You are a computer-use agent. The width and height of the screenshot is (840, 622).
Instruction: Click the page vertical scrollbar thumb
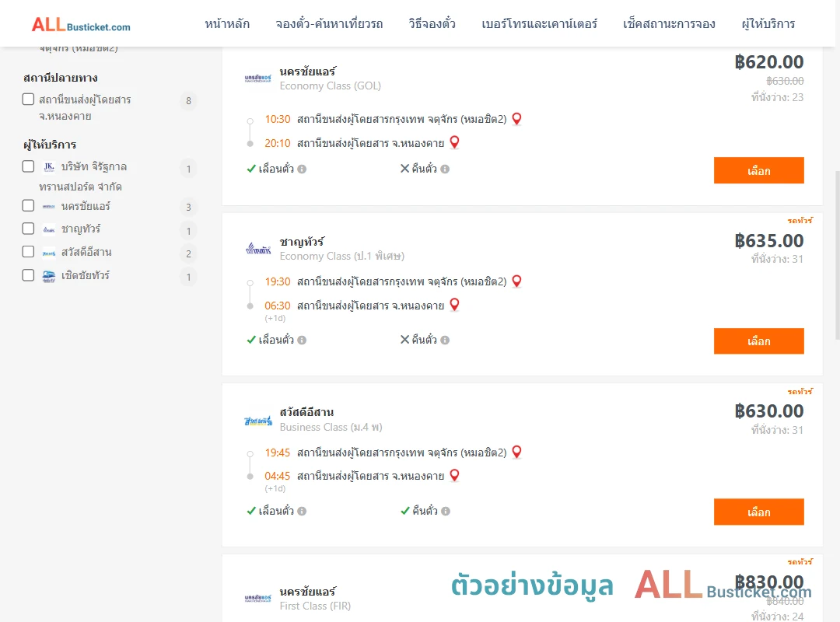[x=838, y=255]
